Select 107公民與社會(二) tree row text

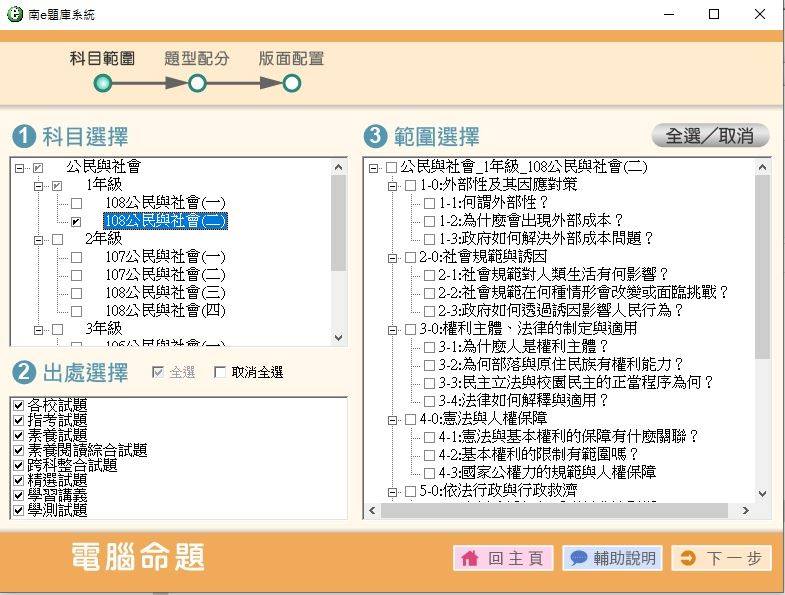[x=165, y=275]
